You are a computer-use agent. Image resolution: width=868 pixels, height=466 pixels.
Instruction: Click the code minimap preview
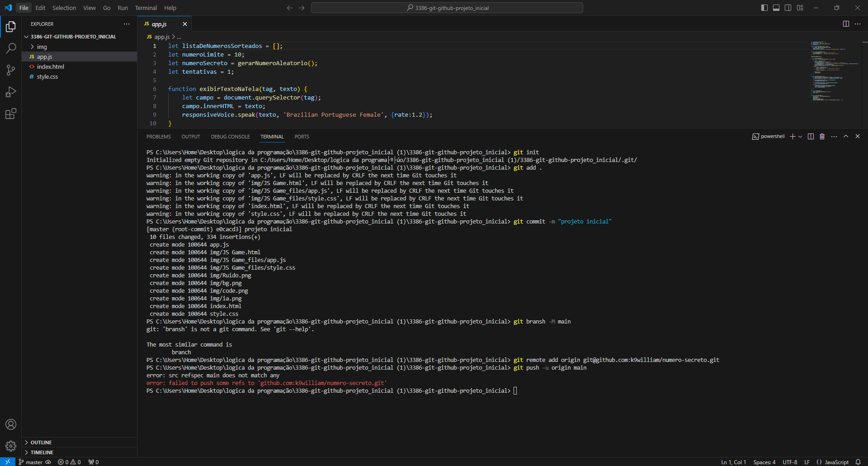(x=835, y=71)
